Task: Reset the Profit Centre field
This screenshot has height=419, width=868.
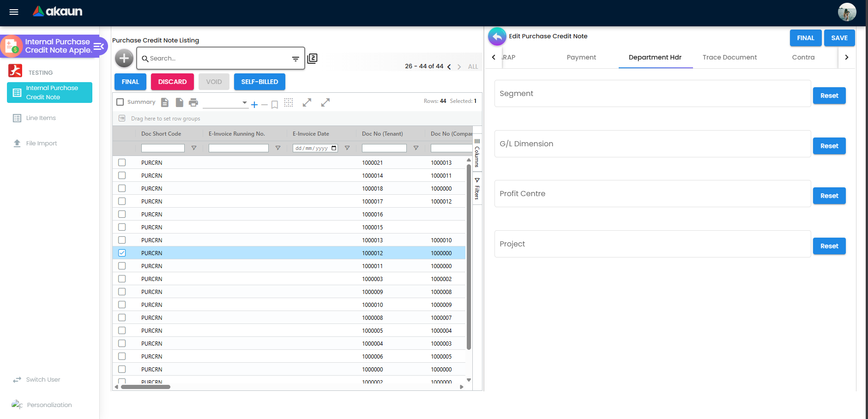Action: (x=829, y=196)
